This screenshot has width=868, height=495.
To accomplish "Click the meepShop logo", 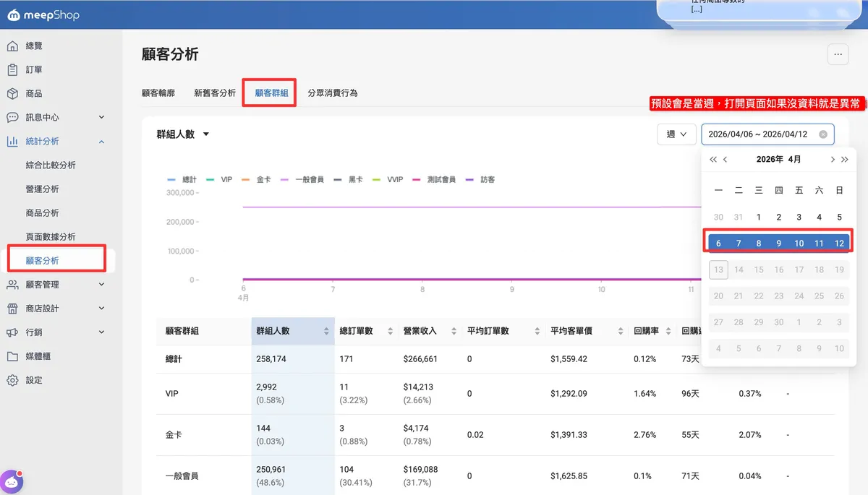I will coord(43,15).
